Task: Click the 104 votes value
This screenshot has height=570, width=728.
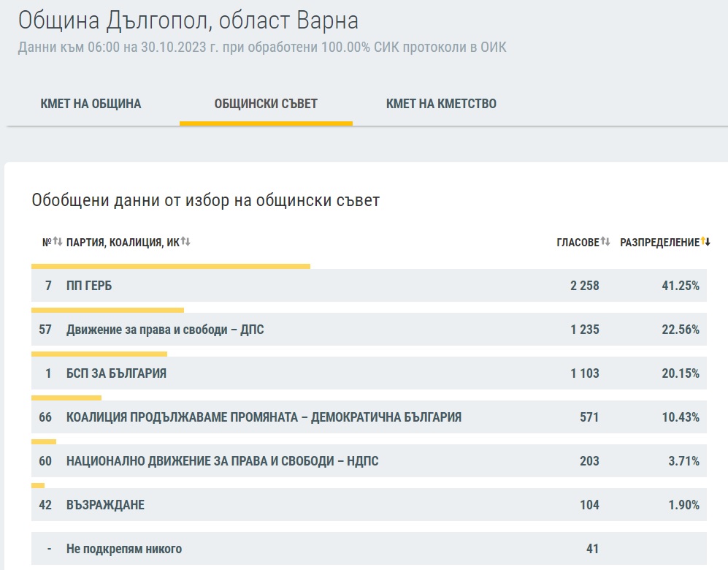Action: (x=590, y=504)
